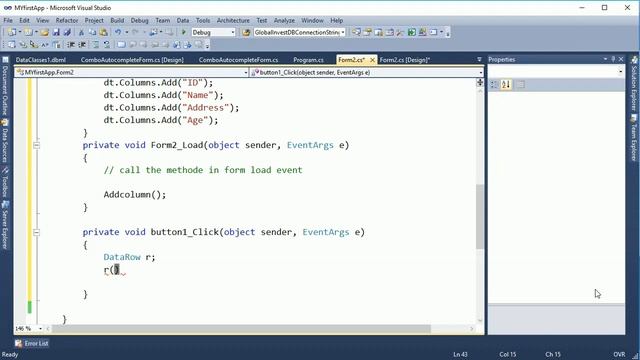Undo the last edit with Undo icon
This screenshot has height=360, width=640.
coord(118,32)
